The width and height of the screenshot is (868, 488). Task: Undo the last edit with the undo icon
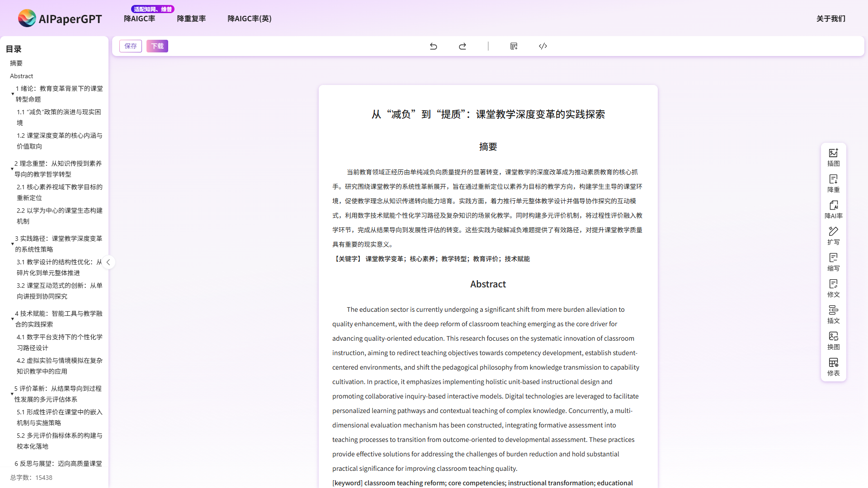[434, 46]
